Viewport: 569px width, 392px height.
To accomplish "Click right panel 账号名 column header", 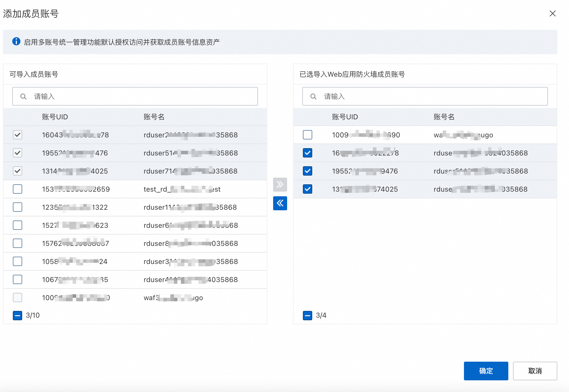I will tap(444, 117).
